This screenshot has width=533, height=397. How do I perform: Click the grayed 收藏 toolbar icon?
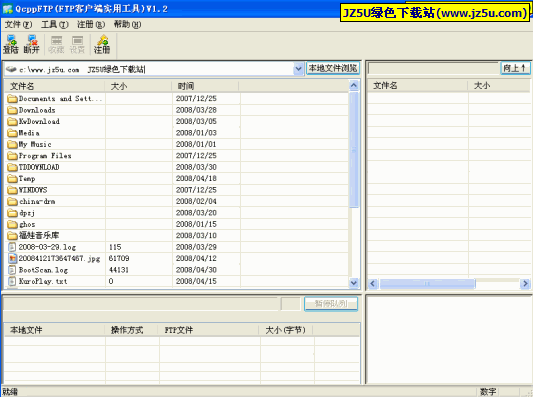point(56,44)
